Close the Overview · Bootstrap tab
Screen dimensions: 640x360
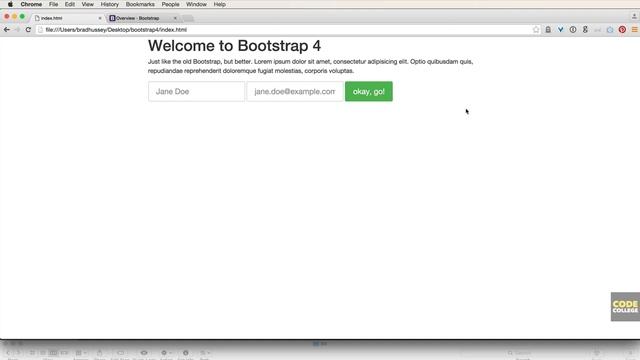click(x=175, y=18)
